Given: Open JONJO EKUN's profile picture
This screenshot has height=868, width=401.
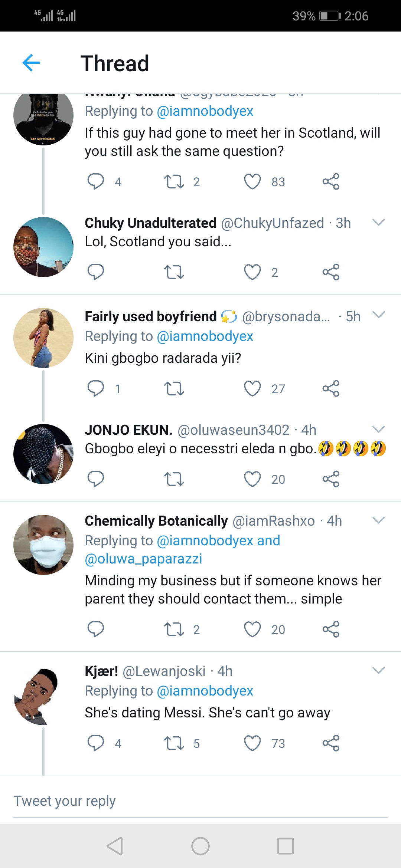Looking at the screenshot, I should coord(43,454).
